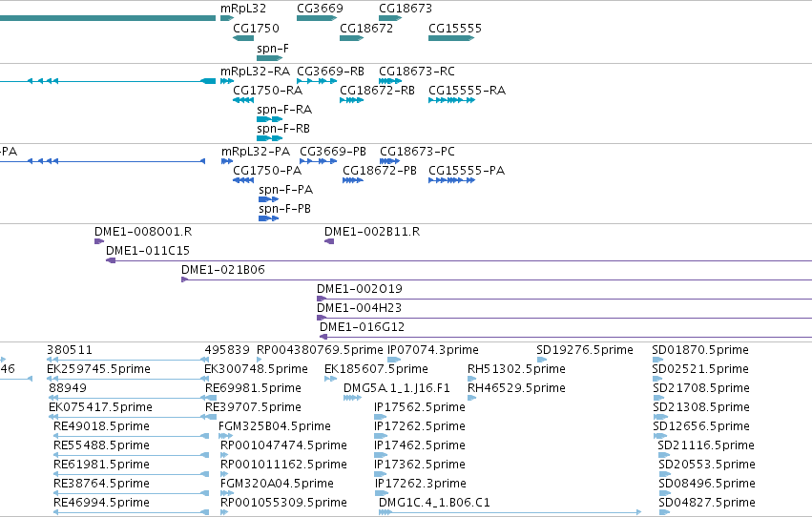Open clone DME1-021B06 label
Screen dimensions: 812x517
[x=222, y=270]
